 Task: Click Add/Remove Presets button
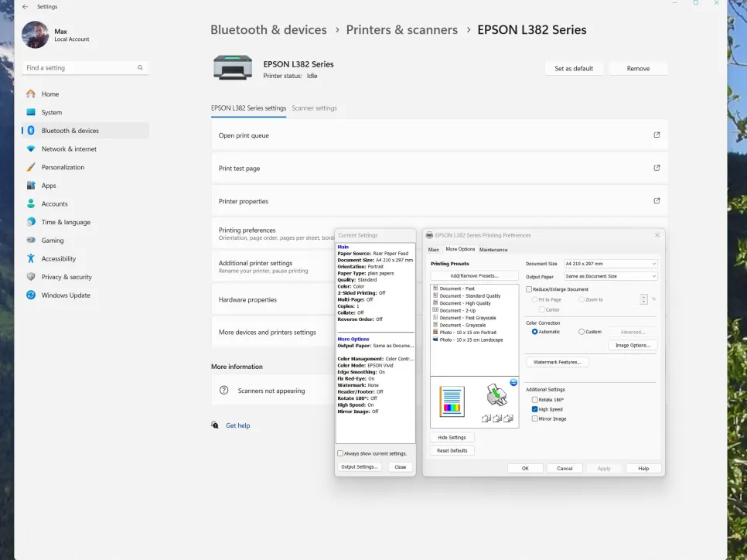(x=474, y=276)
